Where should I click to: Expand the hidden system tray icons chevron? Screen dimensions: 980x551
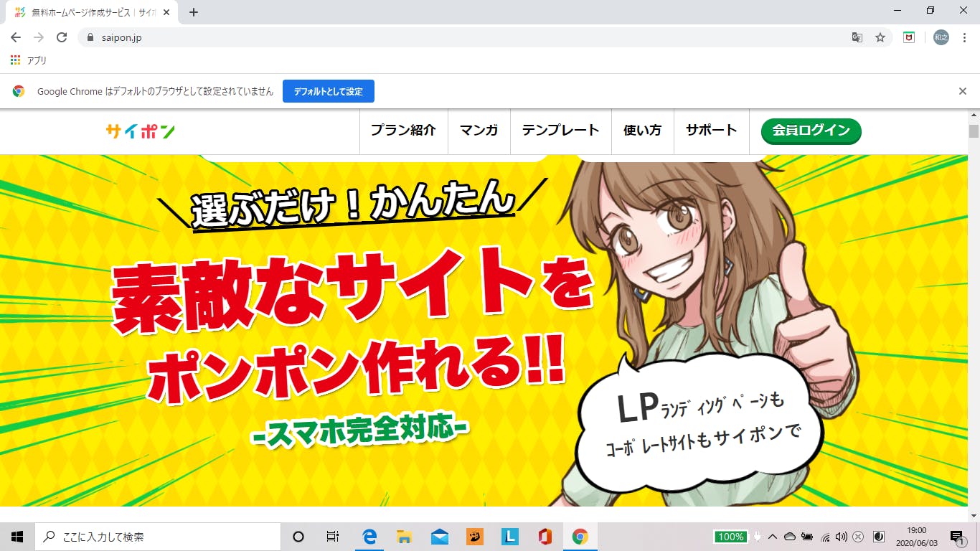[x=773, y=537]
